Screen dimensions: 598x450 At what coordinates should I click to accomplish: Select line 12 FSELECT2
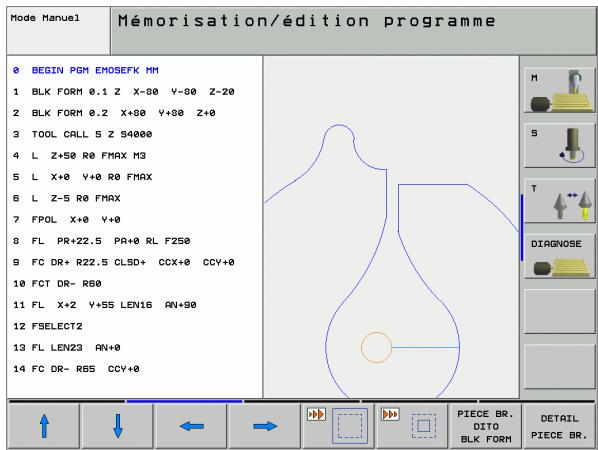[x=48, y=326]
